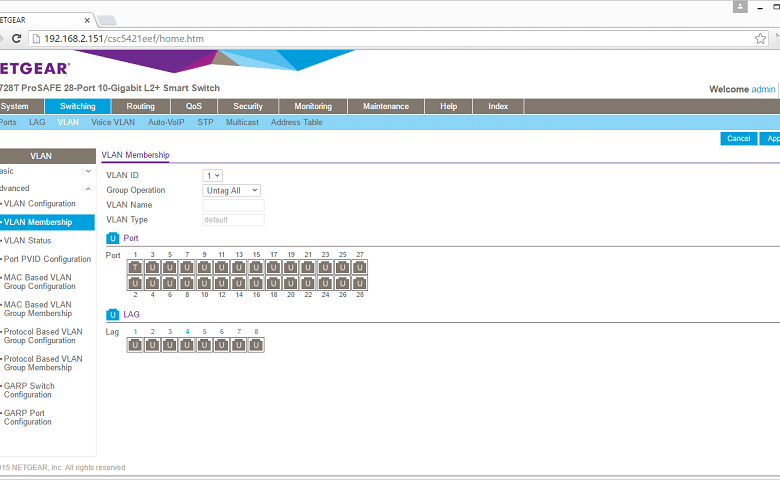
Task: Open the Group Operation dropdown
Action: pyautogui.click(x=231, y=191)
